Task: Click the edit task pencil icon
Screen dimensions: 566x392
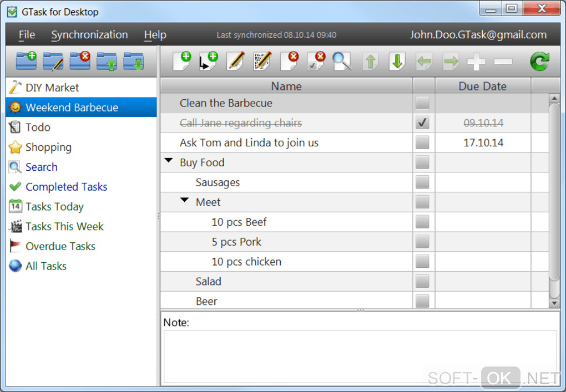Action: pos(235,61)
